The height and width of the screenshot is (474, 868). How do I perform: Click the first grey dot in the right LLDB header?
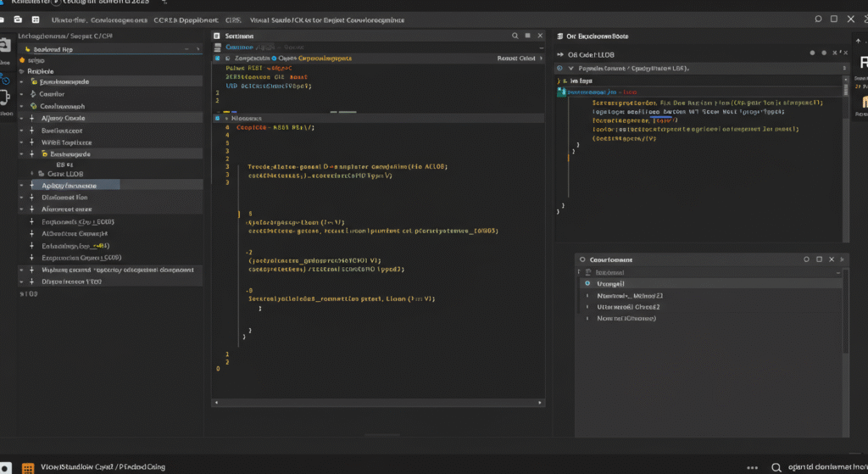pos(813,53)
